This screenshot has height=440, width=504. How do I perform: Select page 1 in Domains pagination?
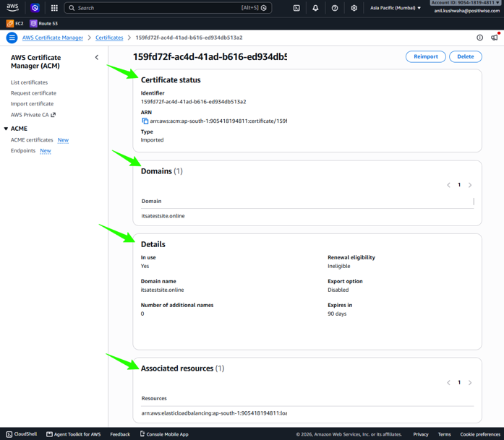tap(459, 185)
